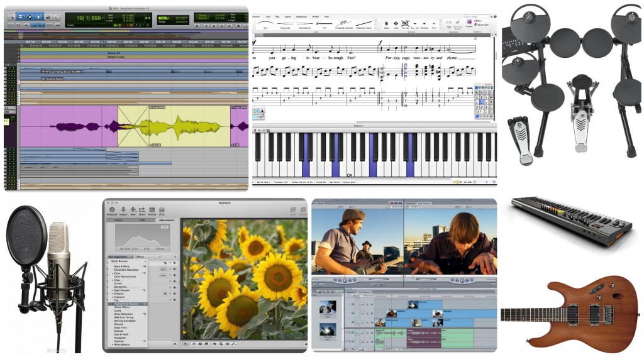Select the Zoomer magnifier tool in Pro Tools

11,17
